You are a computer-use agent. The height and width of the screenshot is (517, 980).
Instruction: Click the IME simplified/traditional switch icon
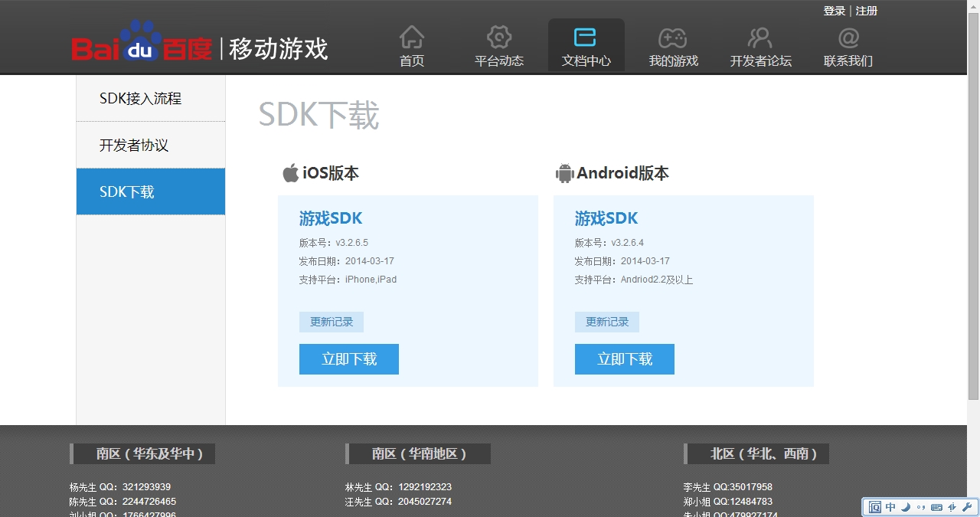952,507
